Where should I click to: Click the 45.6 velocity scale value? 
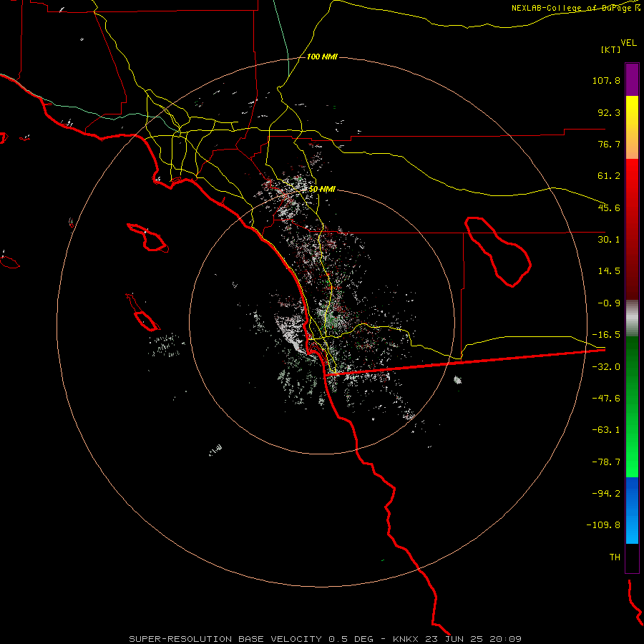point(609,208)
